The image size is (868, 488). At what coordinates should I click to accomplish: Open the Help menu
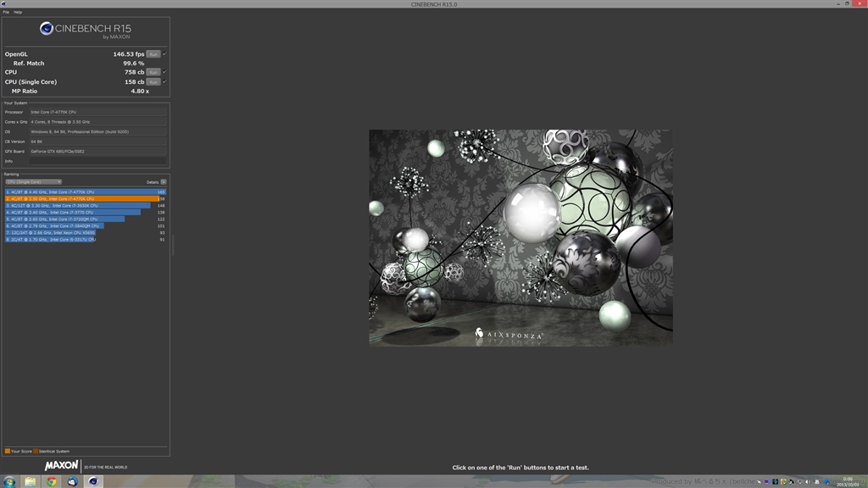tap(18, 12)
